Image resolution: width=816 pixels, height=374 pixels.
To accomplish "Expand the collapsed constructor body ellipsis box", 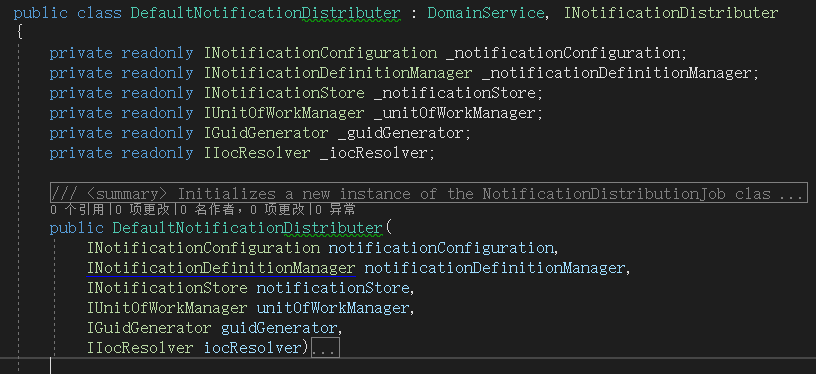I will pos(325,348).
